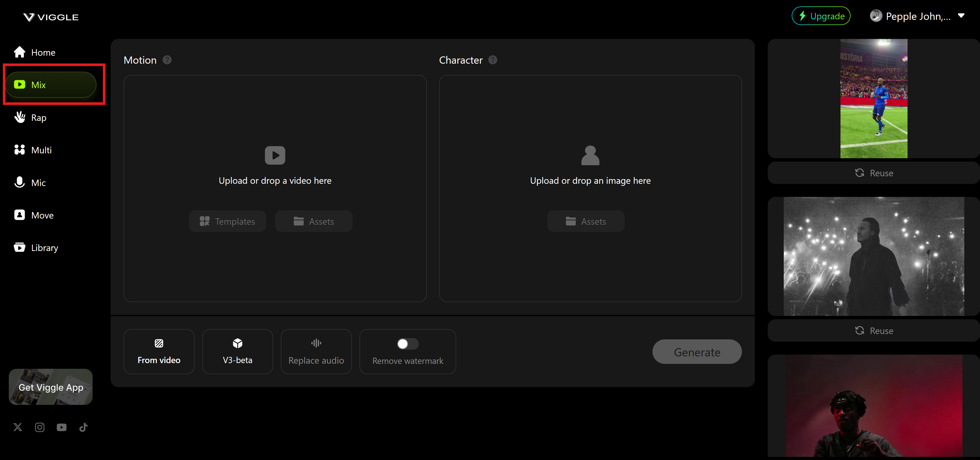Select the Multi feature
The width and height of the screenshot is (980, 460).
pyautogui.click(x=41, y=150)
